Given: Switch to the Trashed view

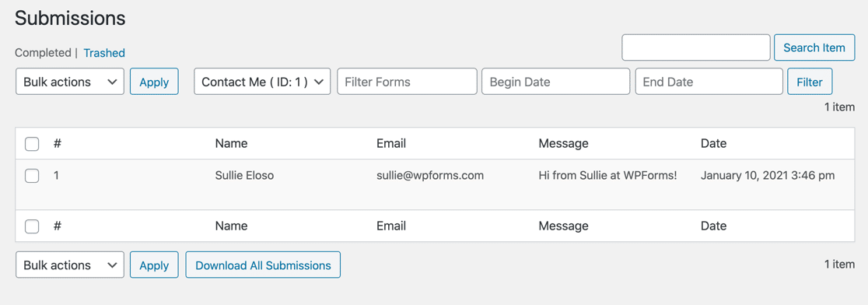Looking at the screenshot, I should pyautogui.click(x=104, y=53).
